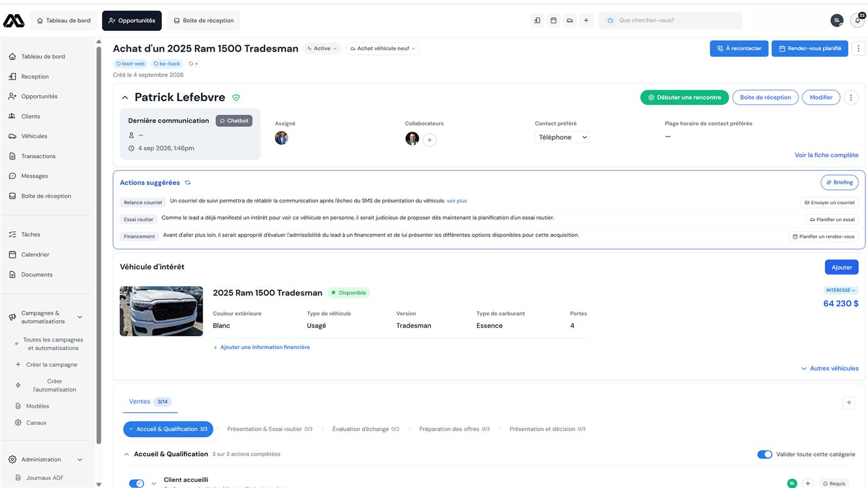Click the sidebar vertical scrollbar
This screenshot has width=868, height=488.
pos(99,244)
